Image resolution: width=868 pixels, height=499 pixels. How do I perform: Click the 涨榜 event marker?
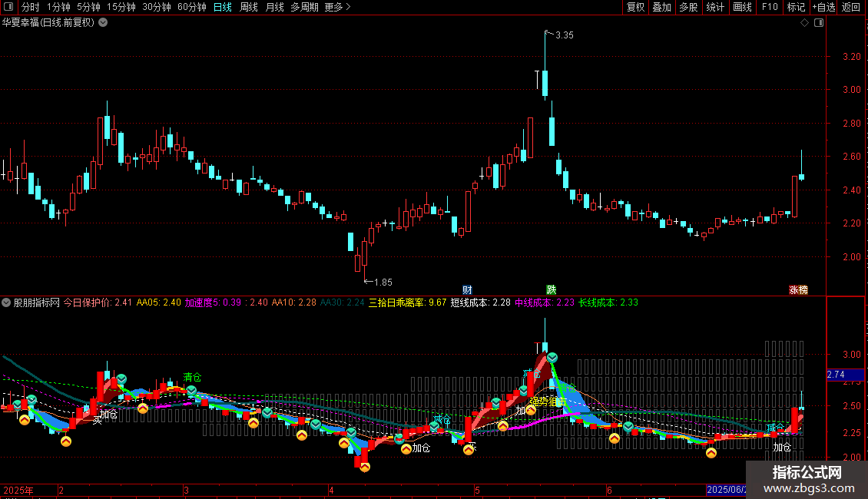pos(798,290)
